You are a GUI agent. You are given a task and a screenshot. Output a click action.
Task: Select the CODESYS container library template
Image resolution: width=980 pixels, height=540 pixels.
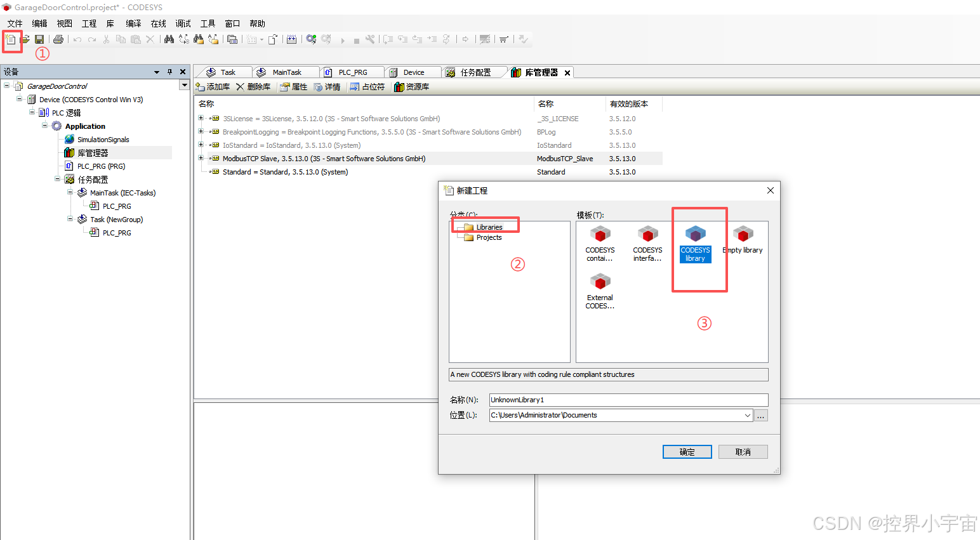pos(600,244)
